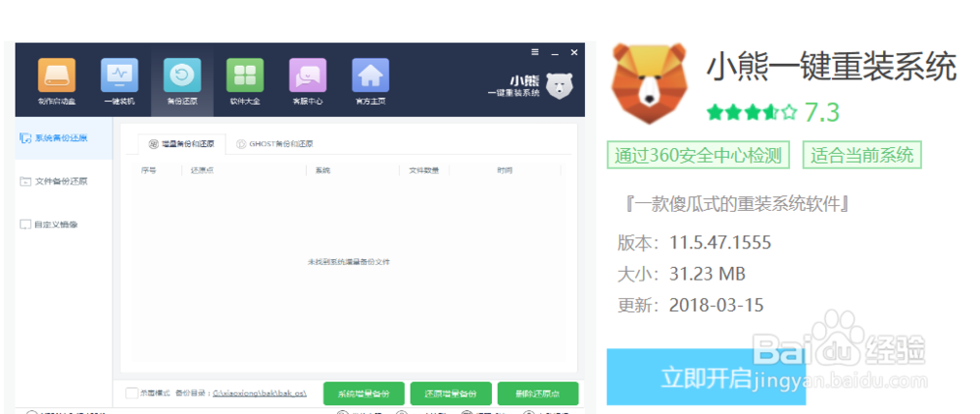Viewport: 980px width, 414px height.
Task: Close the 小熊 application window
Action: (573, 53)
